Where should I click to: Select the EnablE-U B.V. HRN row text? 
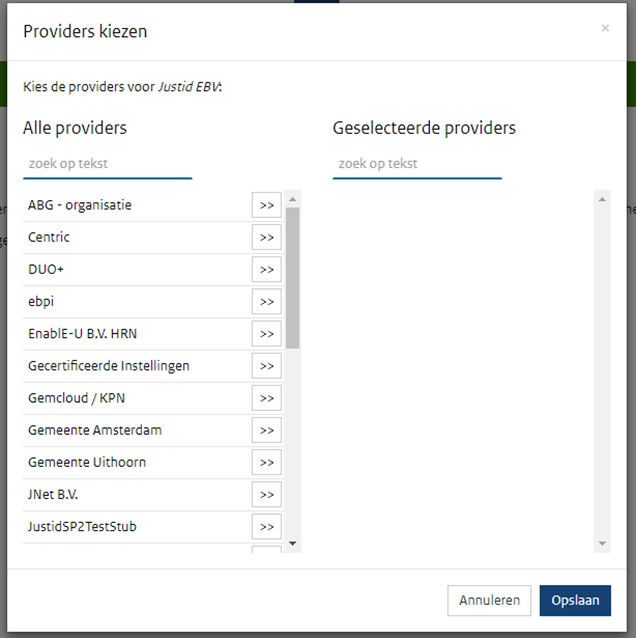point(83,334)
